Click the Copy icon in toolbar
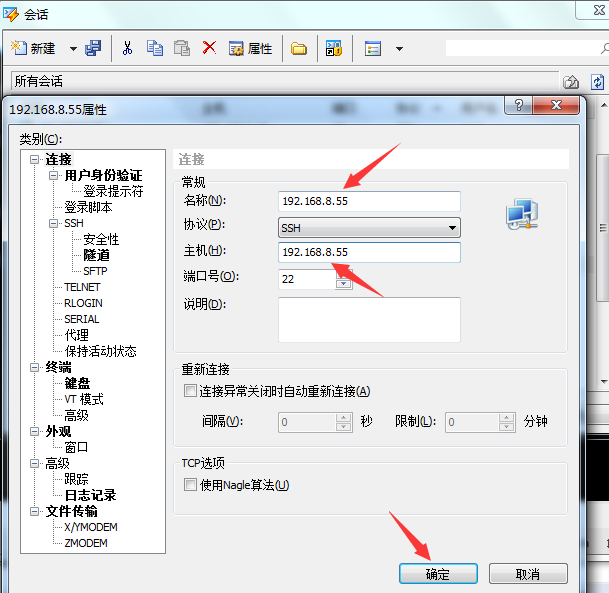Viewport: 609px width, 593px height. click(x=155, y=48)
